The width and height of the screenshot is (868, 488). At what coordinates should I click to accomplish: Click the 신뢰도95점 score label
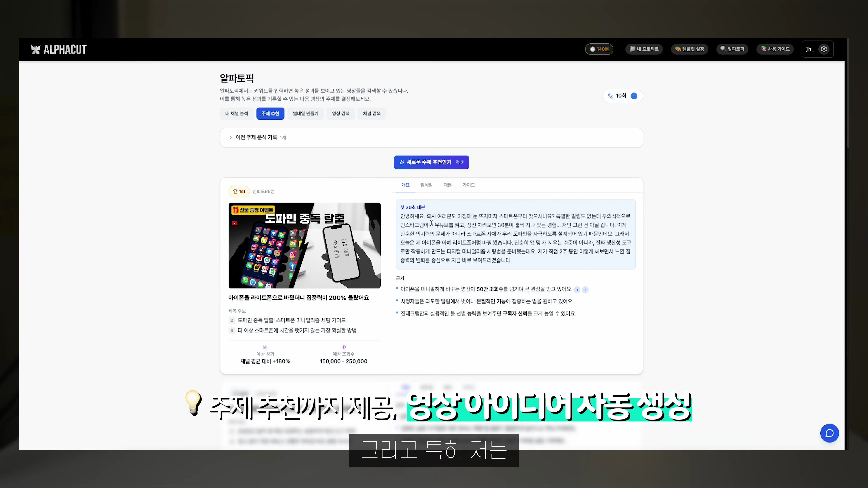click(x=264, y=191)
